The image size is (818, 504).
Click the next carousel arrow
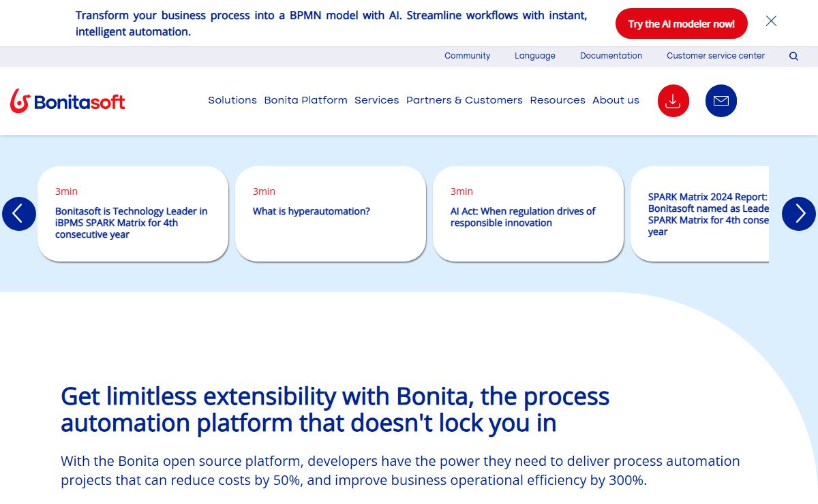799,214
